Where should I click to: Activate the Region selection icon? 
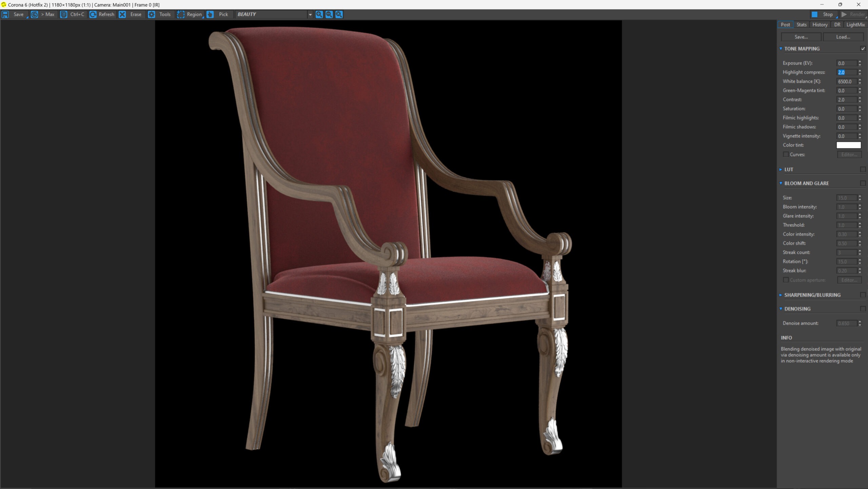(181, 14)
